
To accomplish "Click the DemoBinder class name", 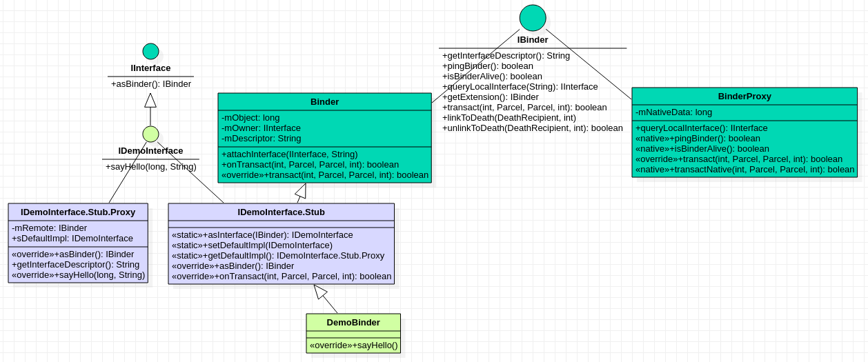I will pos(353,322).
